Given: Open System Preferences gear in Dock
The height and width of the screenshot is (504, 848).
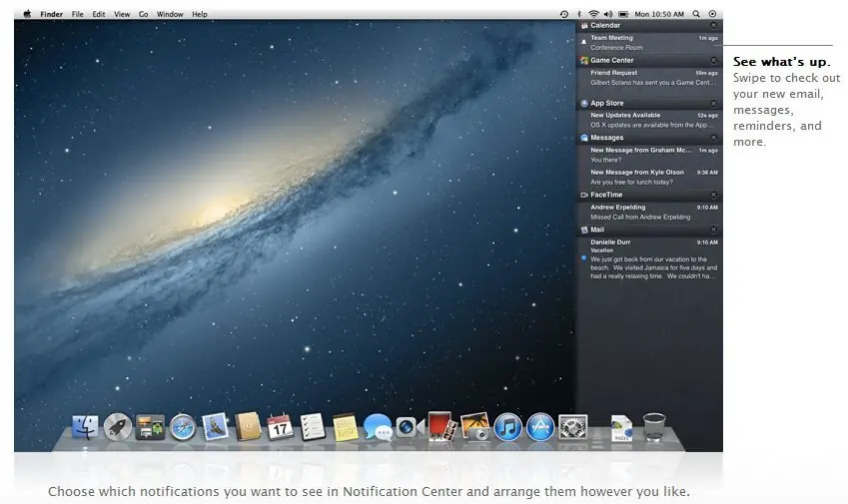Looking at the screenshot, I should (x=572, y=427).
